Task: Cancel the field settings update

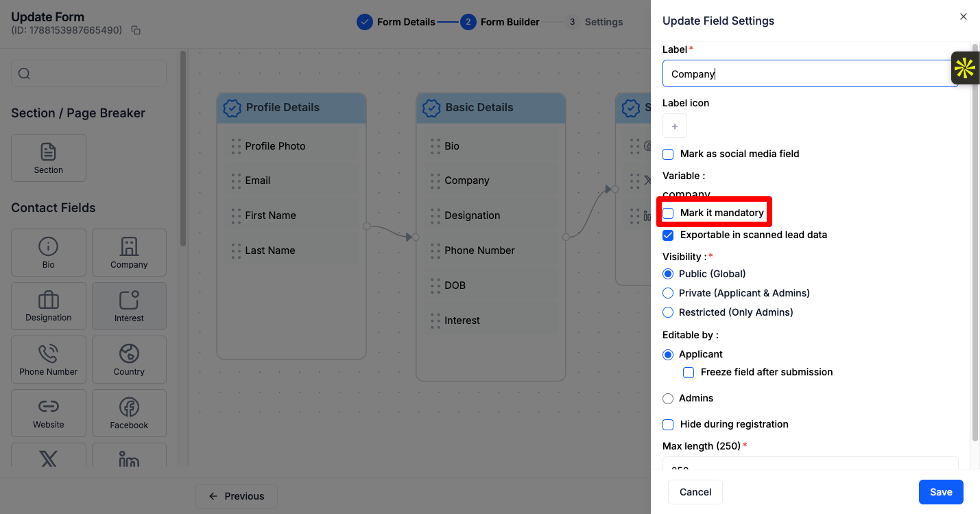Action: [x=695, y=492]
